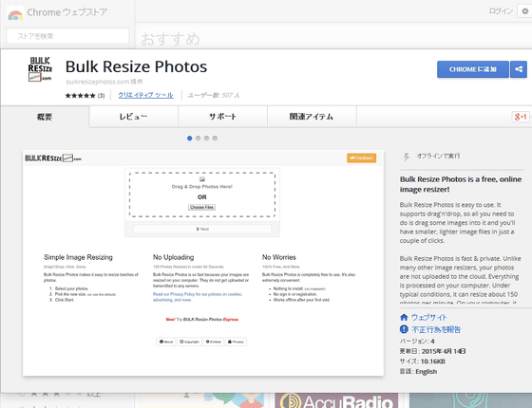Screen dimensions: 532x408
Task: Click the AccuRadio tile in the background
Action: [x=336, y=400]
